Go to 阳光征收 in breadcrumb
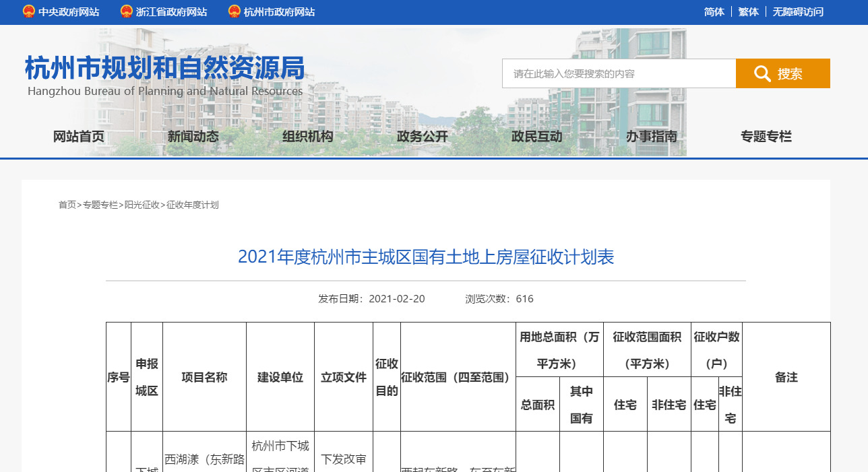The height and width of the screenshot is (472, 868). click(x=142, y=205)
